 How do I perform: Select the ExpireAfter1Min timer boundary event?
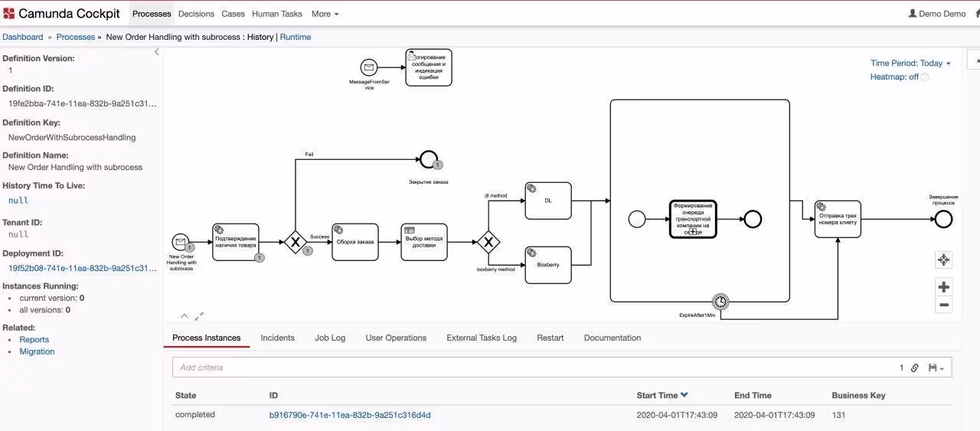coord(720,302)
